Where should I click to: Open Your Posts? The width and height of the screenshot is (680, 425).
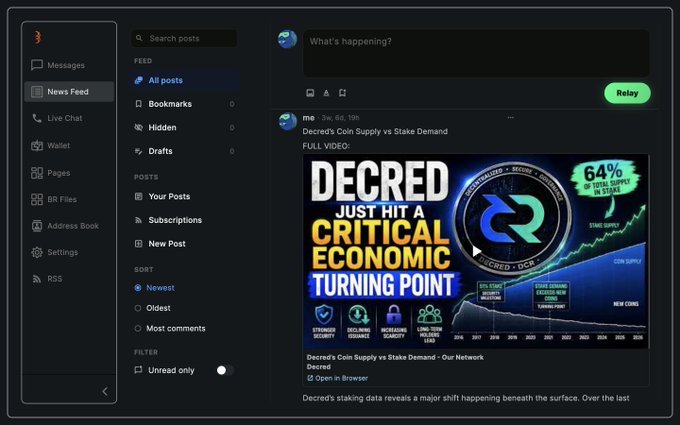coord(185,196)
